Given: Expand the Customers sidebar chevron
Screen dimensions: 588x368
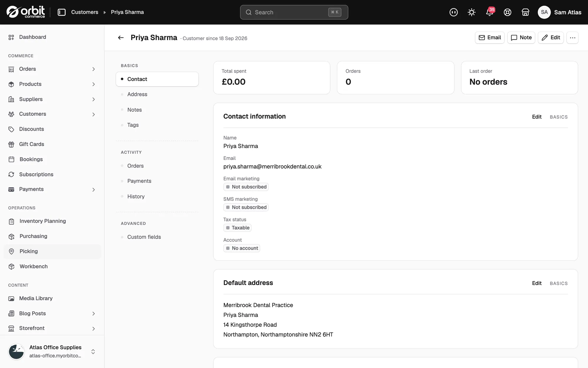Looking at the screenshot, I should (x=93, y=114).
